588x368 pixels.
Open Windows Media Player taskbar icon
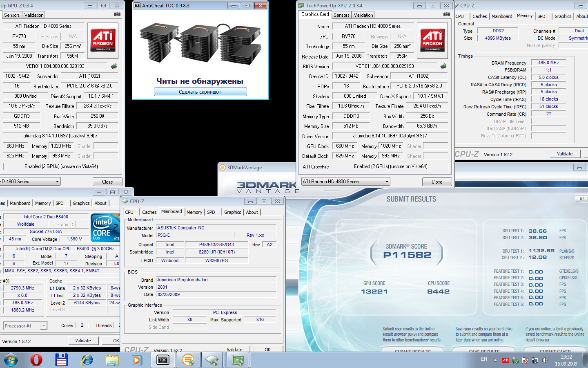coord(137,360)
